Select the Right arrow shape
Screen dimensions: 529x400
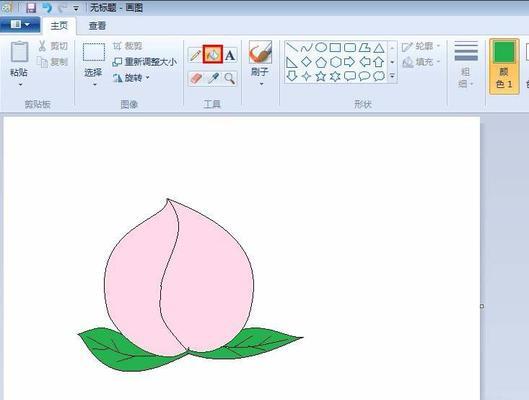pos(350,62)
